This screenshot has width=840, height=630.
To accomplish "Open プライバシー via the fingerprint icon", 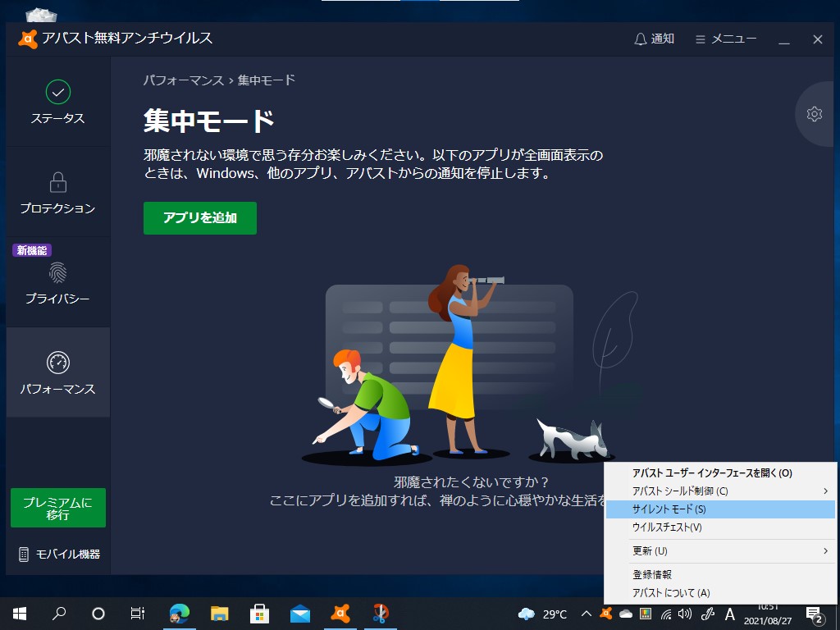I will (x=57, y=273).
